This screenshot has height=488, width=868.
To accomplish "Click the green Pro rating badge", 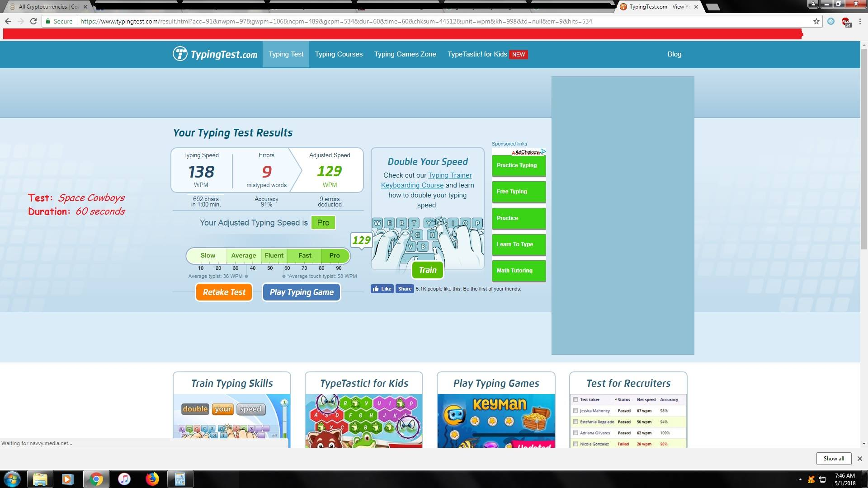I will (323, 223).
